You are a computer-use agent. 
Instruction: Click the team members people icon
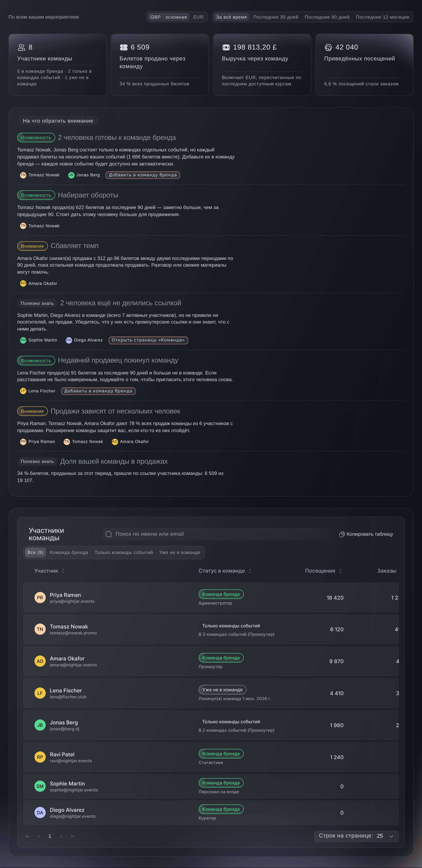[x=22, y=48]
